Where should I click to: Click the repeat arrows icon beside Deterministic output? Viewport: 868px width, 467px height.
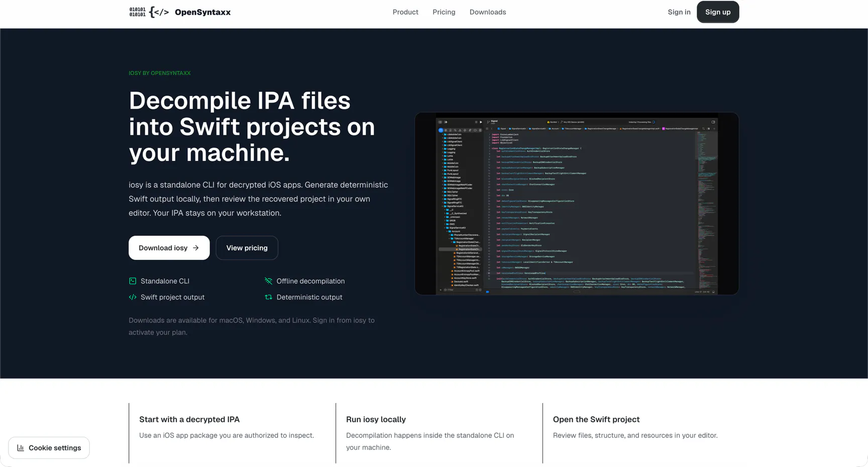click(269, 297)
